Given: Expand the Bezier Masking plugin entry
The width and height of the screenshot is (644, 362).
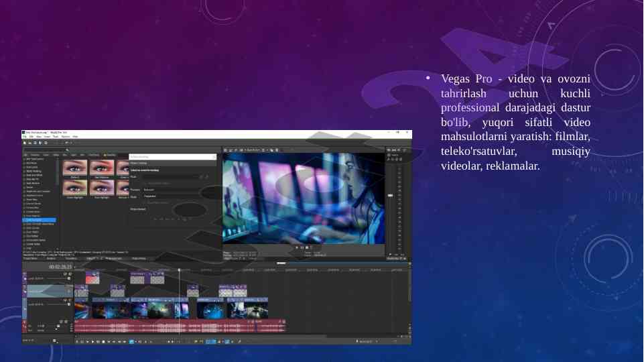Looking at the screenshot, I should [x=24, y=171].
